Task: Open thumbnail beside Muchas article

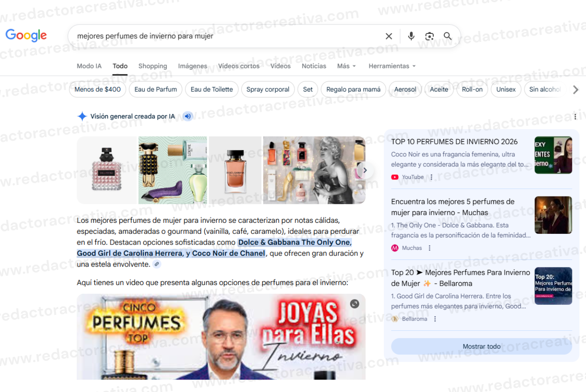Action: 553,215
